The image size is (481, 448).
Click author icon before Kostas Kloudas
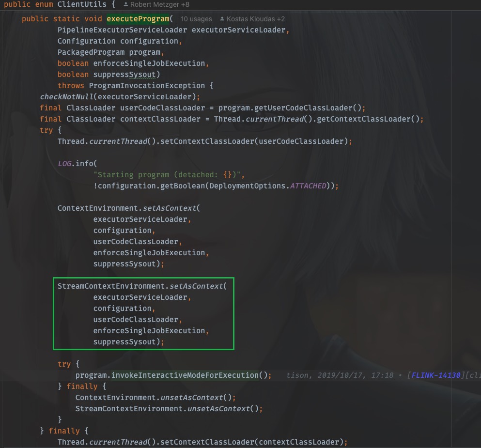tap(222, 19)
